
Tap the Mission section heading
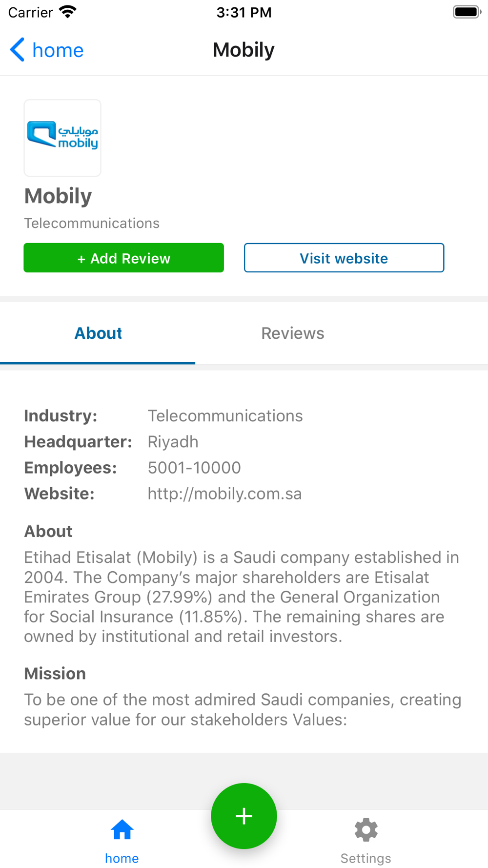55,674
